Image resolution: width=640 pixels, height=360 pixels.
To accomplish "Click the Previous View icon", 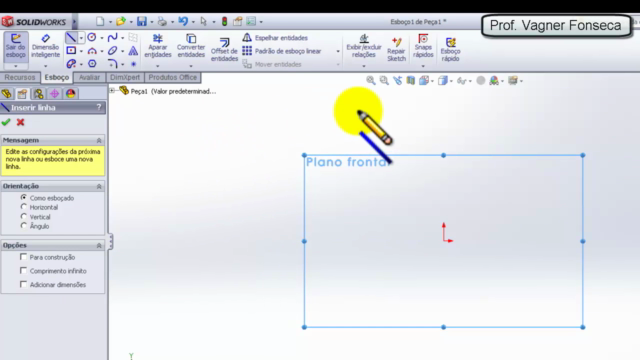I will (398, 80).
